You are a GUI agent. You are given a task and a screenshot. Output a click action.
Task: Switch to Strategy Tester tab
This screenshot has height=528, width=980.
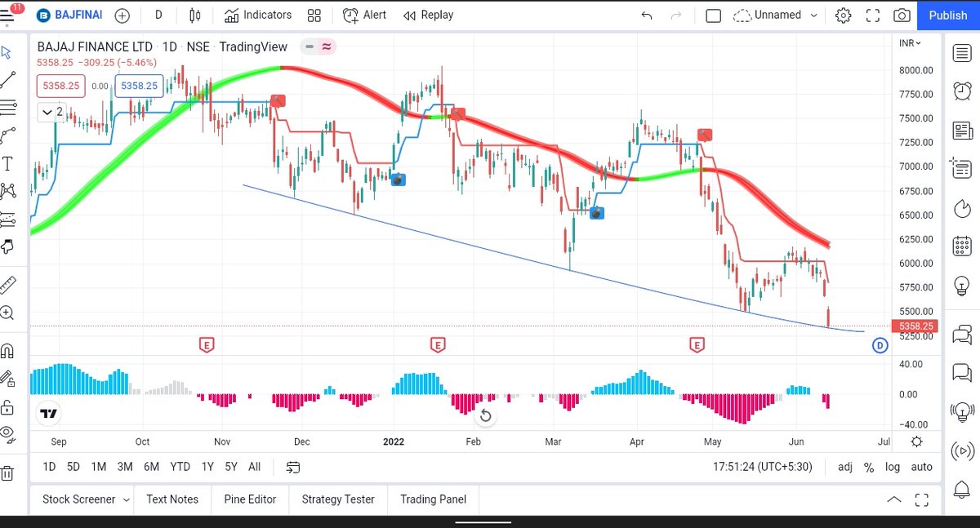pyautogui.click(x=338, y=499)
